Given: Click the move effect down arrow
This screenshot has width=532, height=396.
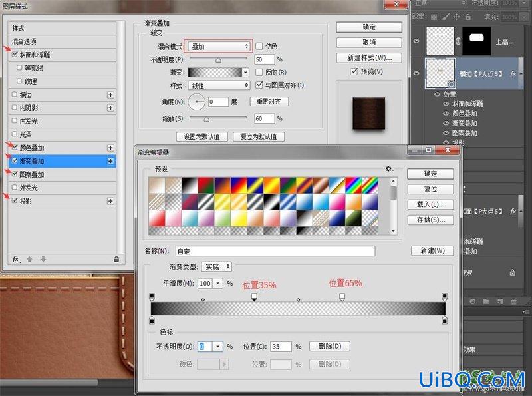Looking at the screenshot, I should tap(43, 259).
